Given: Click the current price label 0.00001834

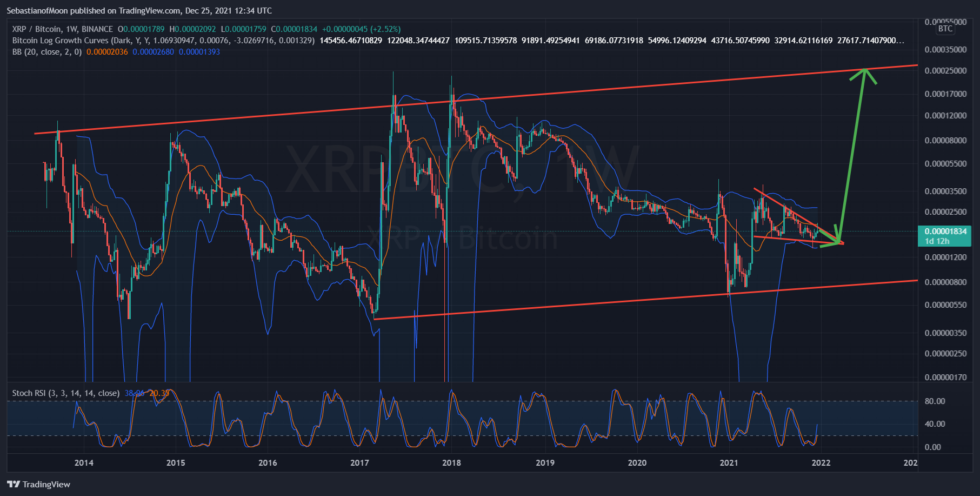Looking at the screenshot, I should pyautogui.click(x=945, y=232).
